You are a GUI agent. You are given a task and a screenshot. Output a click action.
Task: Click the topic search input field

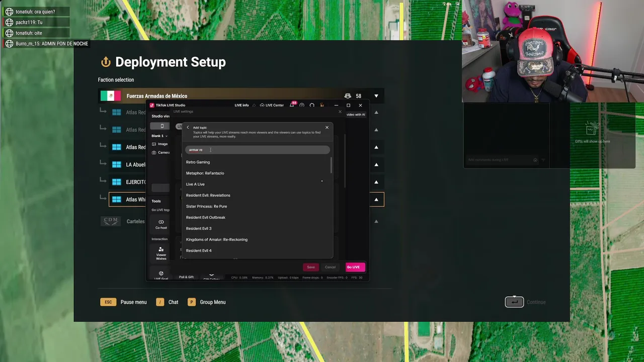258,150
